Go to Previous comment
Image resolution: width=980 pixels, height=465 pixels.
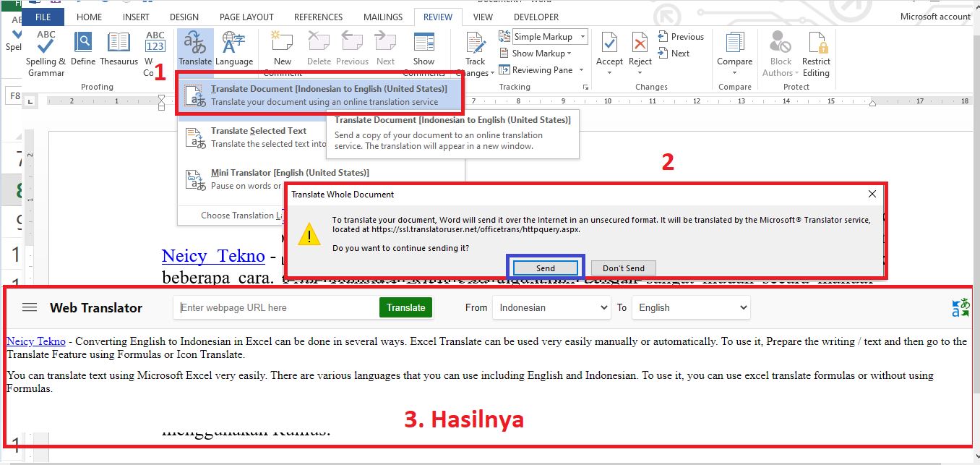[x=352, y=48]
